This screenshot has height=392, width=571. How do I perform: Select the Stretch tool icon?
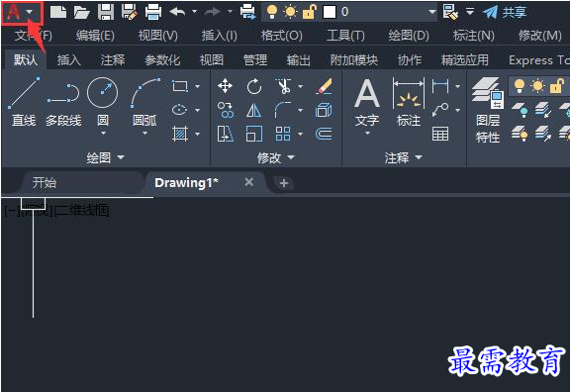click(225, 134)
